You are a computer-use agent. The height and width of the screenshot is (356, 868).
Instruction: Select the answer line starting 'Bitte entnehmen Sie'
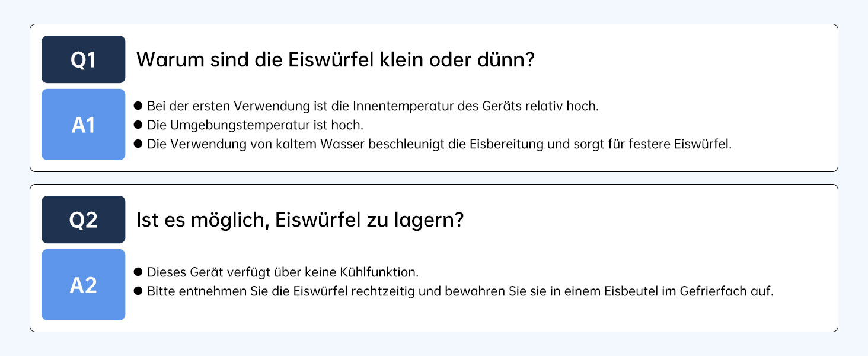(460, 291)
